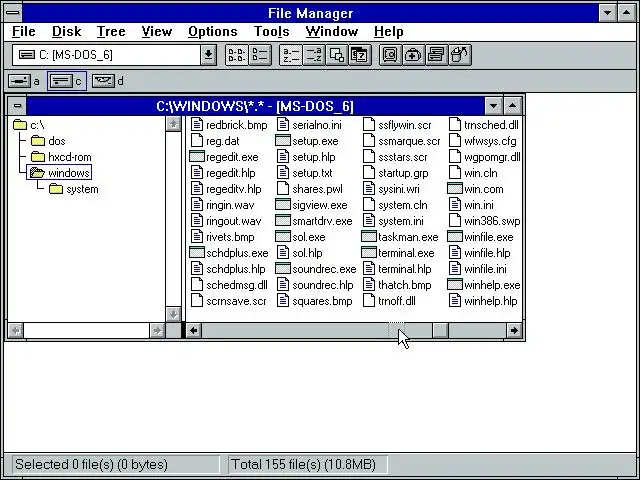Click the setup.exe program icon
The height and width of the screenshot is (480, 640).
(282, 140)
